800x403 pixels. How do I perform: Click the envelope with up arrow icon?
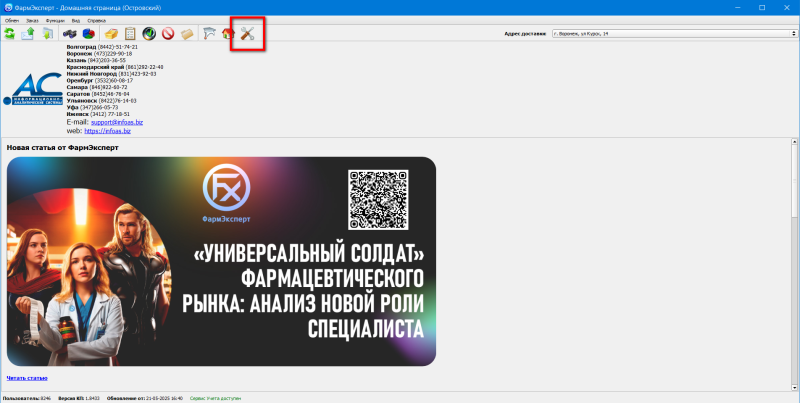point(28,35)
